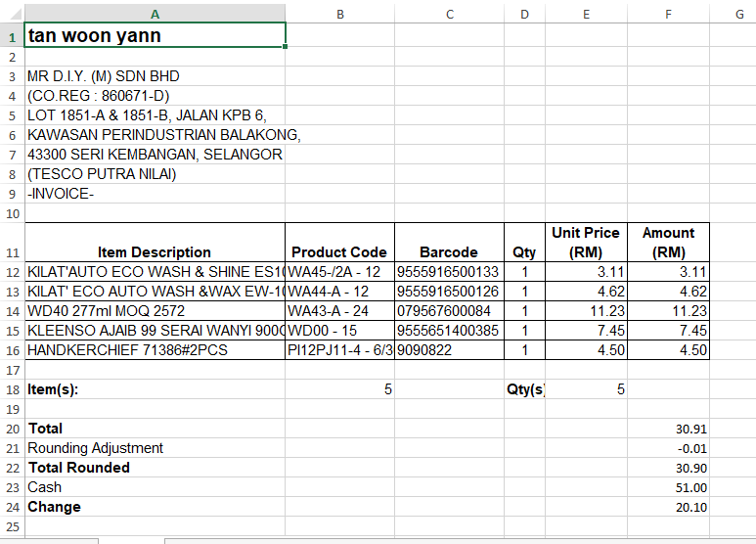This screenshot has height=544, width=756.
Task: Select the Total Rounded label
Action: coord(155,468)
